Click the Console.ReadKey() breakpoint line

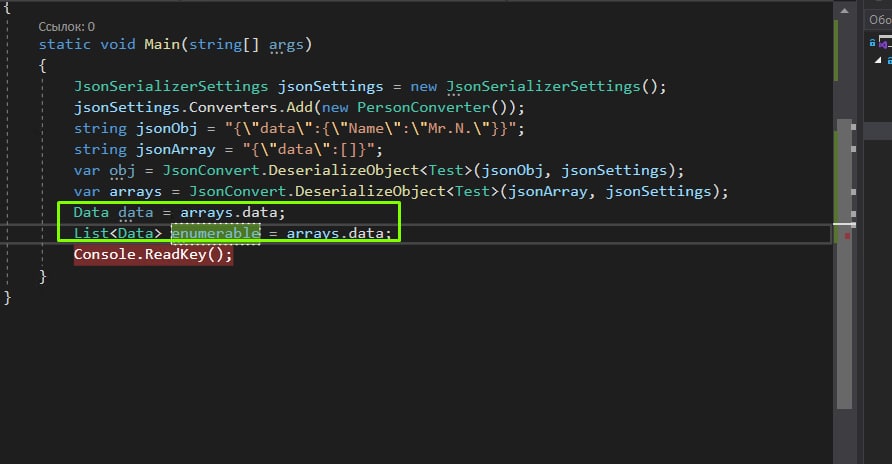click(153, 254)
